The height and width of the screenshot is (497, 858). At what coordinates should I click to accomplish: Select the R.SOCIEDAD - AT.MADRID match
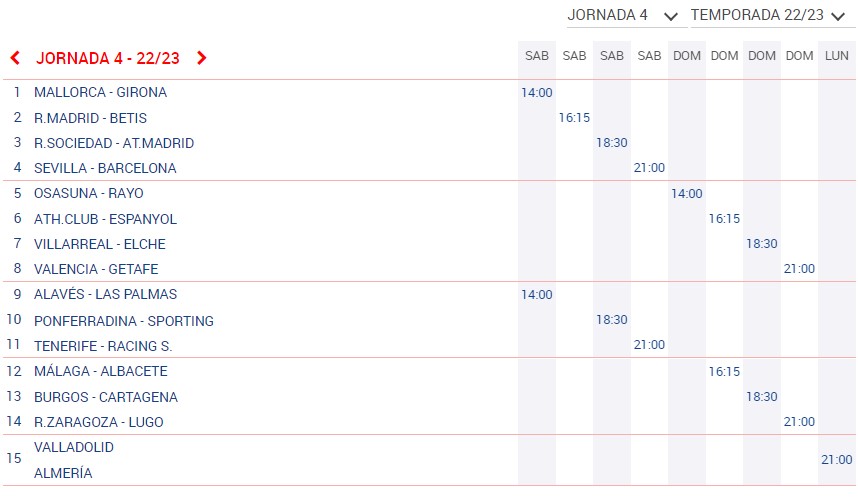(x=114, y=143)
